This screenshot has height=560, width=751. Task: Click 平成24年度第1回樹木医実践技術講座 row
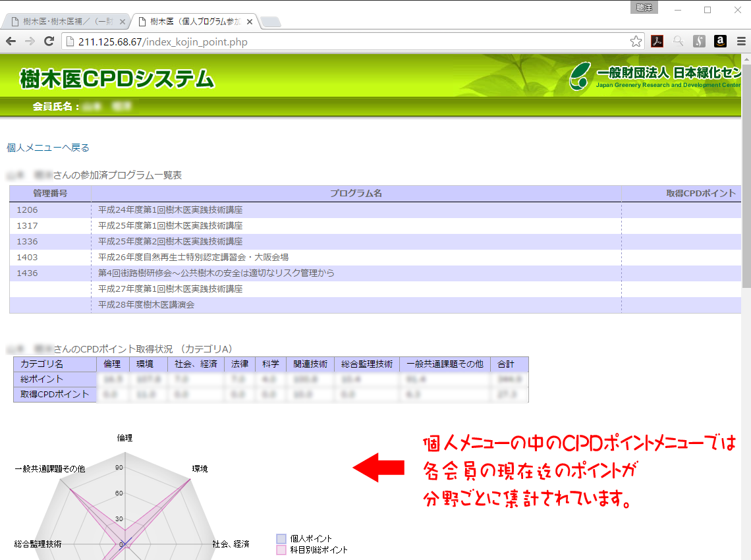tap(375, 210)
